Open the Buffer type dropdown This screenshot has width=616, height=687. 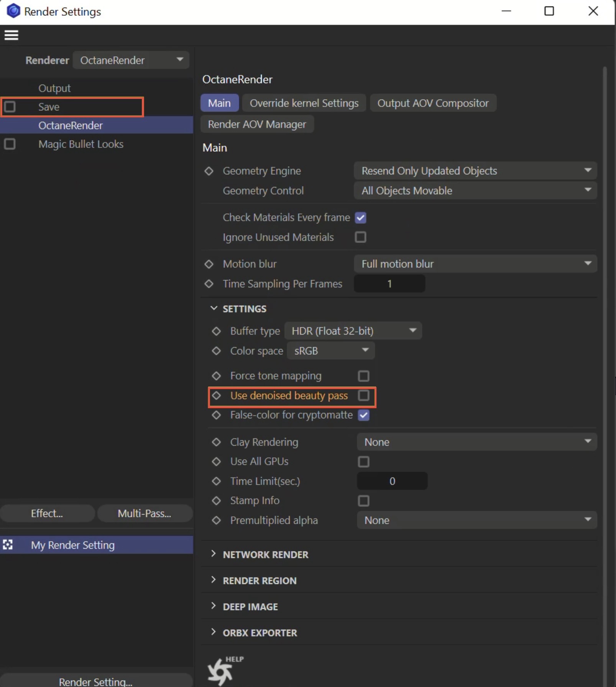353,331
